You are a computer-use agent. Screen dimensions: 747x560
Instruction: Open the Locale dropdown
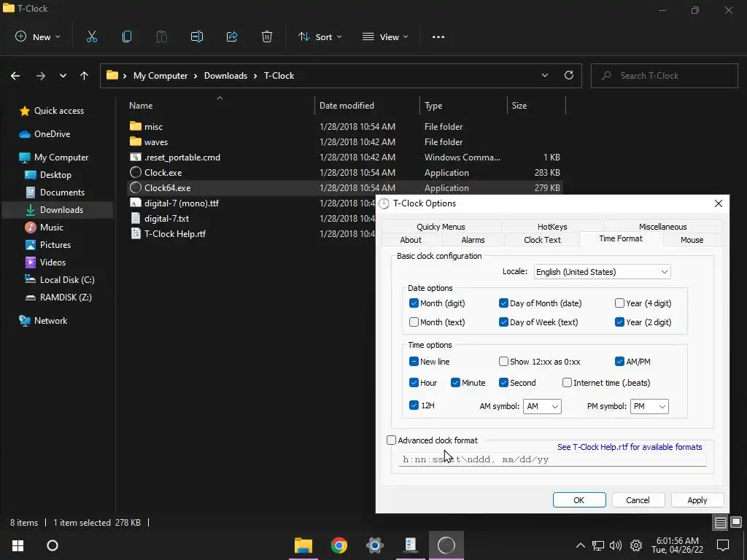pos(602,272)
